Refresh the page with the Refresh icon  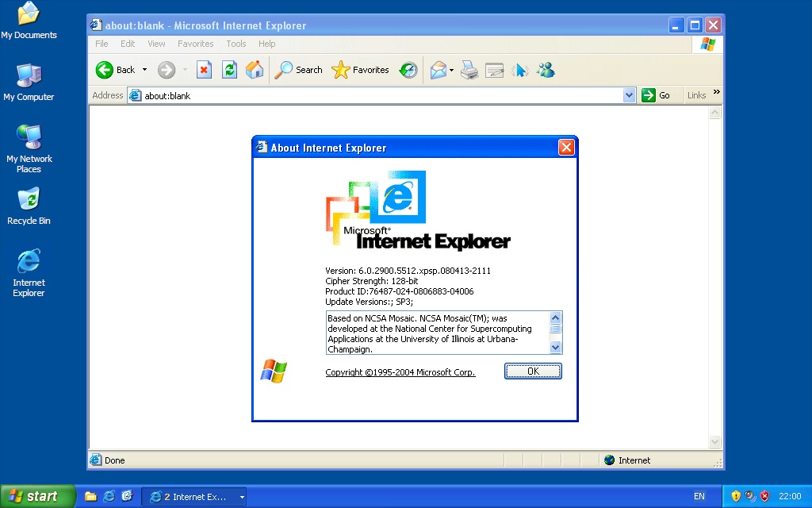click(229, 69)
